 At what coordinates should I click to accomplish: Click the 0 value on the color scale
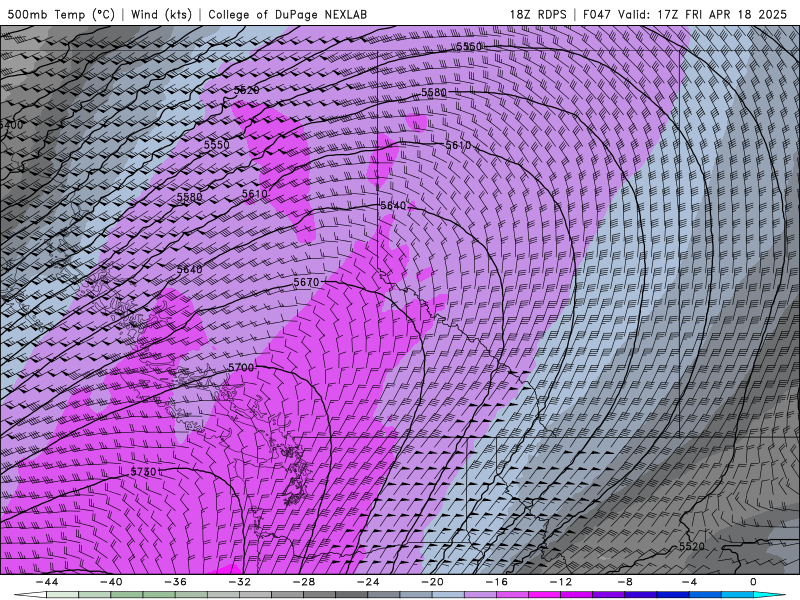[x=754, y=582]
